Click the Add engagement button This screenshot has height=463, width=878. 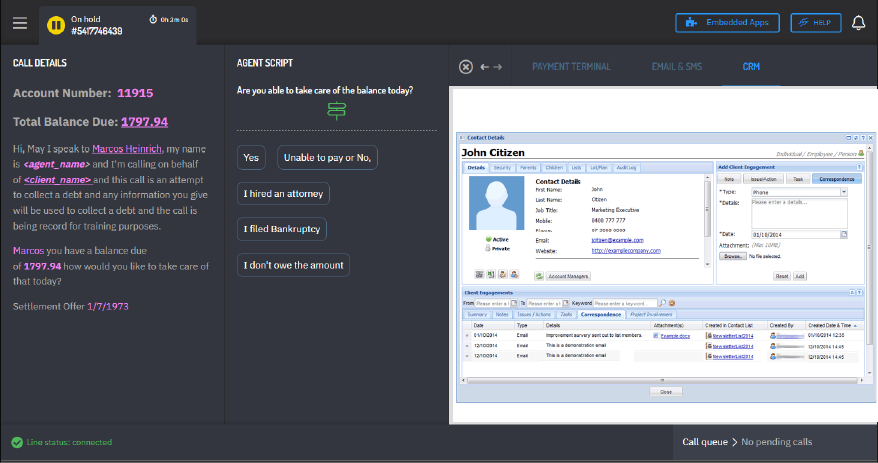[800, 276]
